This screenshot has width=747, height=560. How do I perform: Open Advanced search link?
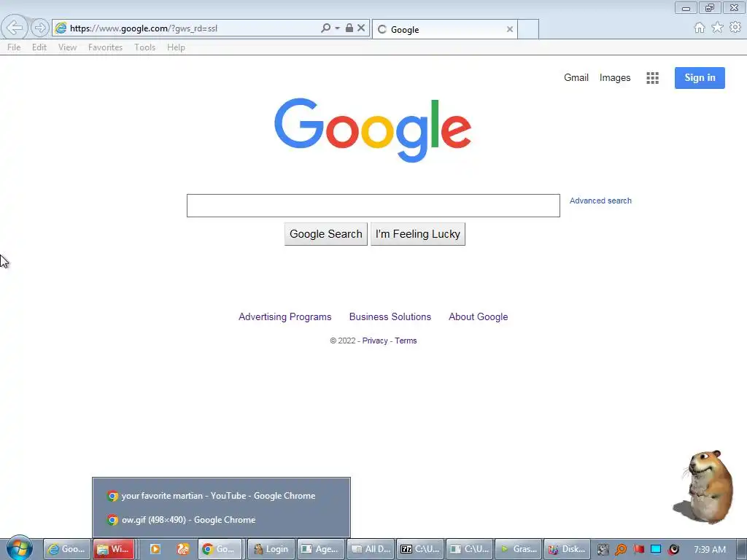[x=600, y=201]
